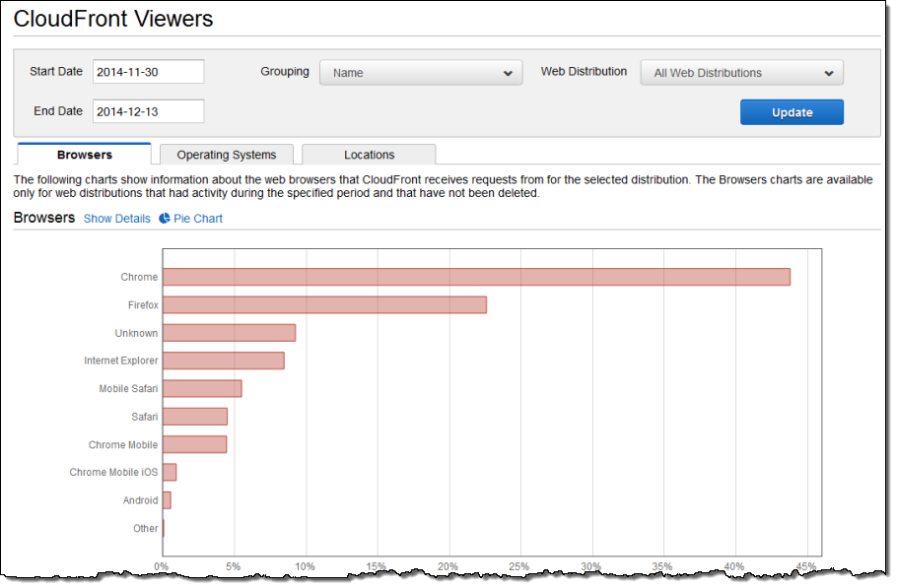The image size is (897, 588).
Task: Click the Start Date input field
Action: point(148,72)
